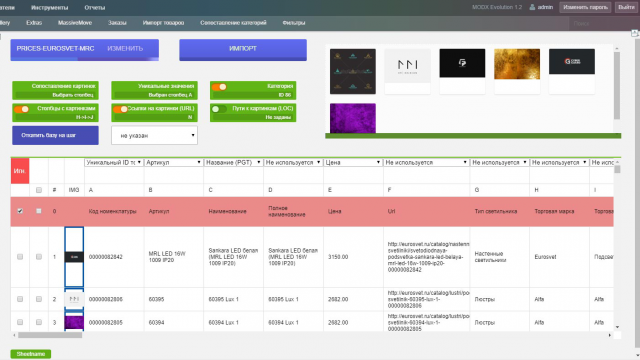Switch to the Заказы tab
The width and height of the screenshot is (640, 360).
click(x=117, y=23)
